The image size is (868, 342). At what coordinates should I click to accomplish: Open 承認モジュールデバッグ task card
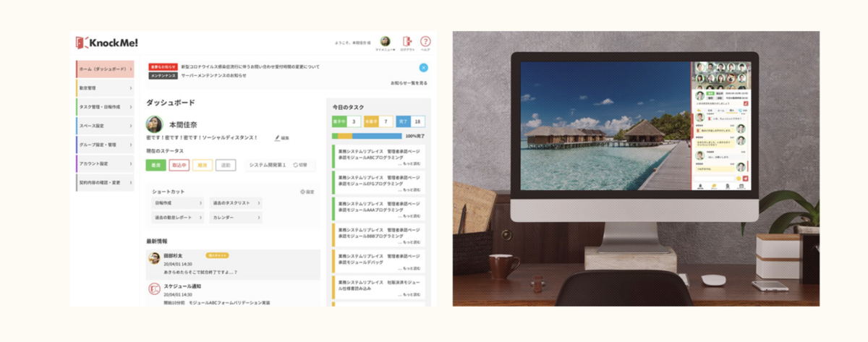[378, 261]
